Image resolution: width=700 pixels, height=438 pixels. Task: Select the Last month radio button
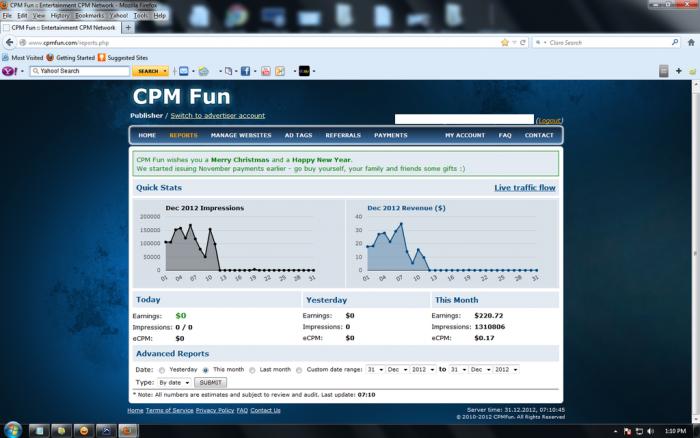pos(252,370)
